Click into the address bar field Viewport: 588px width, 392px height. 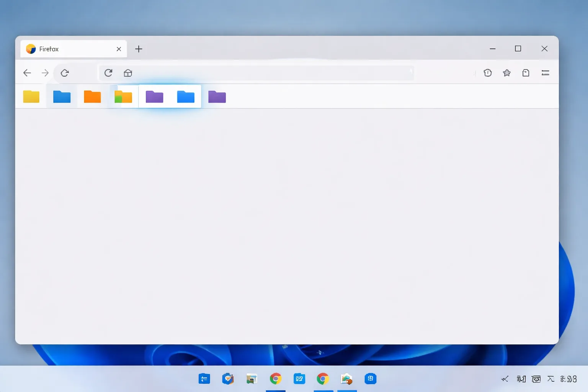[x=272, y=73]
